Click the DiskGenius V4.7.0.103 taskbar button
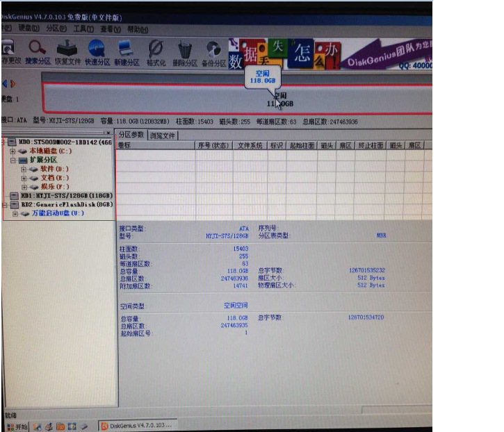Viewport: 504px width, 432px height. coord(137,426)
